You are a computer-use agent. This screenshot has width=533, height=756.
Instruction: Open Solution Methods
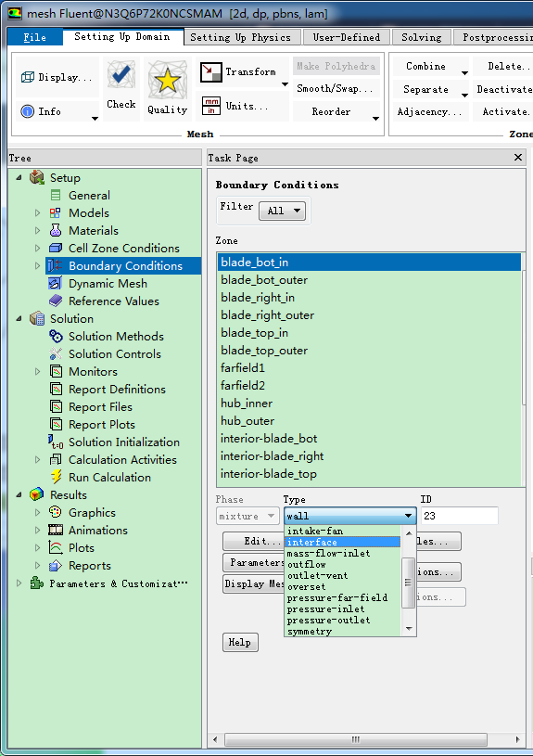[116, 337]
